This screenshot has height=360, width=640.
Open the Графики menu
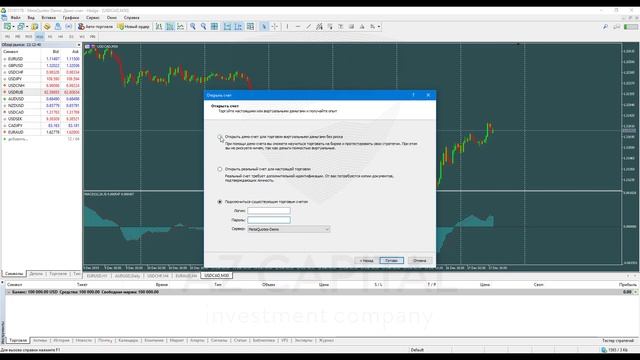pyautogui.click(x=71, y=18)
